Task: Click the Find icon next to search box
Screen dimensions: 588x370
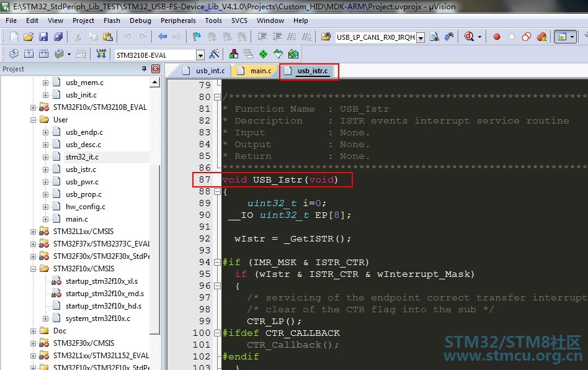Action: pos(435,37)
